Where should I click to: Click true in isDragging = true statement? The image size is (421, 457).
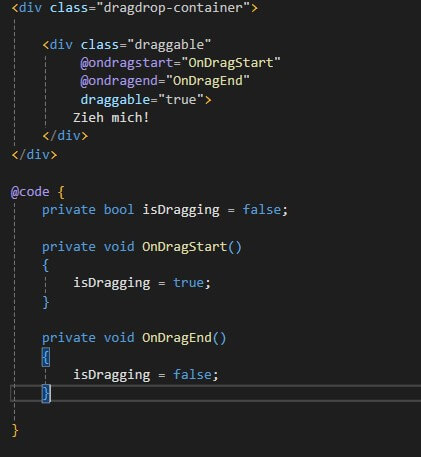[188, 283]
